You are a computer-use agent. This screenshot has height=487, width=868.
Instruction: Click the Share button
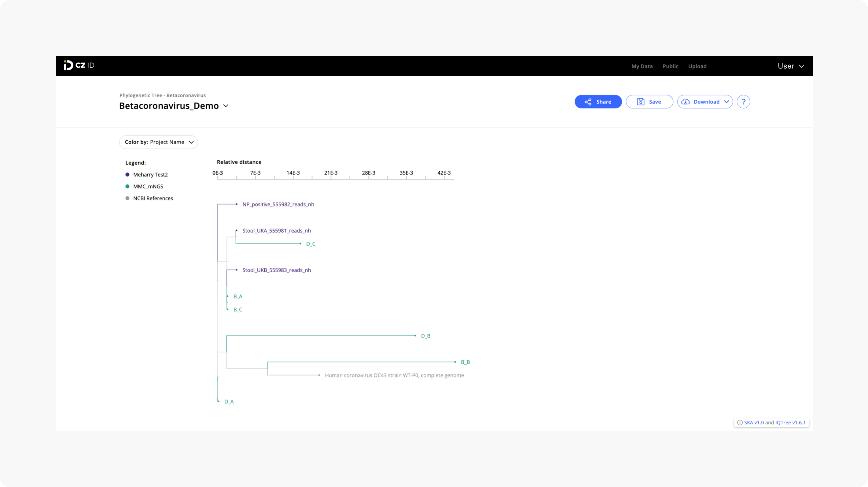598,102
